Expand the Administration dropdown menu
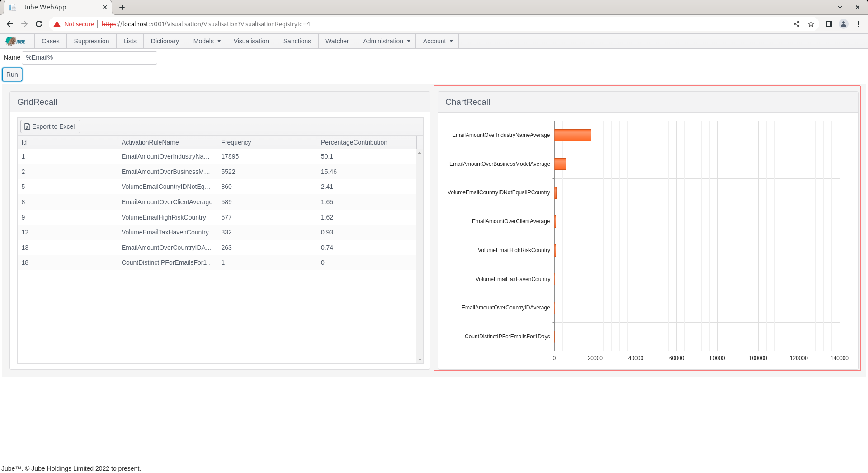This screenshot has height=473, width=868. pyautogui.click(x=387, y=41)
